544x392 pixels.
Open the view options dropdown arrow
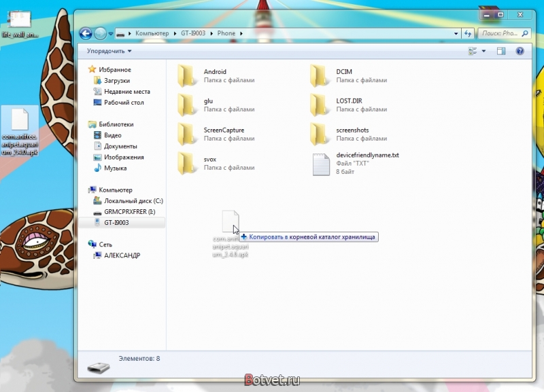tap(483, 51)
